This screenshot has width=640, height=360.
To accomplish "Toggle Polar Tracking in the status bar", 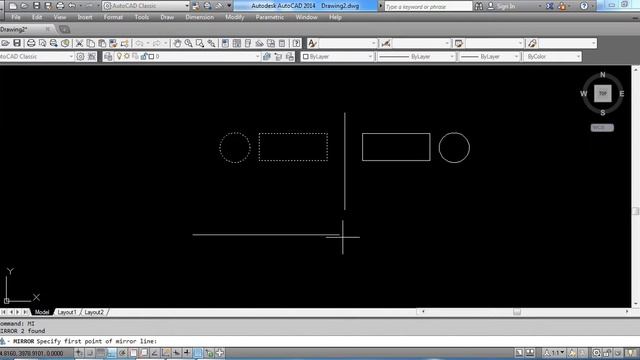I will [x=122, y=353].
